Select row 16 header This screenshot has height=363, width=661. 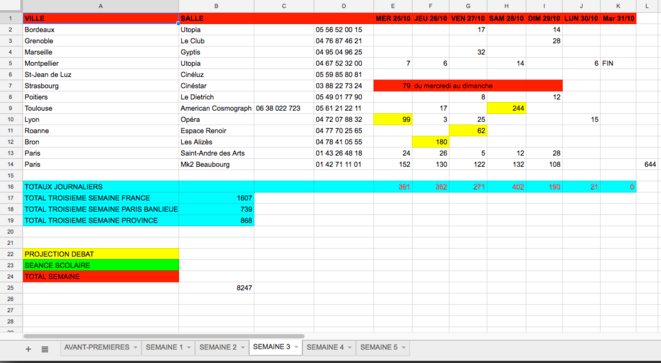tap(11, 187)
